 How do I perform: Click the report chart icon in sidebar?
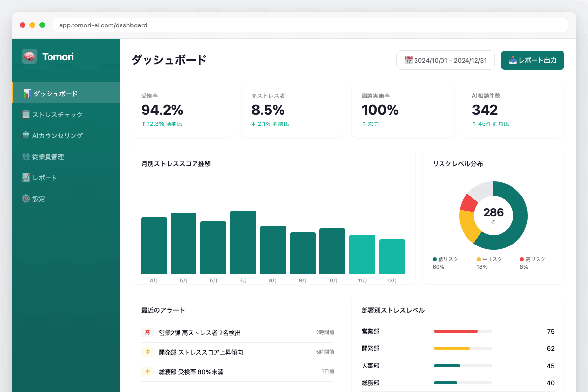click(x=26, y=178)
